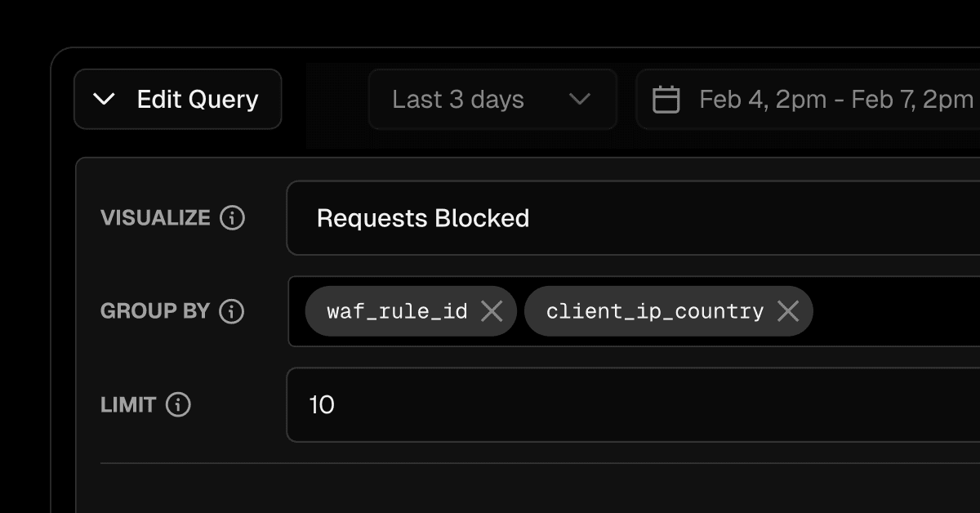The width and height of the screenshot is (980, 513).
Task: Remove the waf_rule_id group-by tag
Action: click(492, 311)
